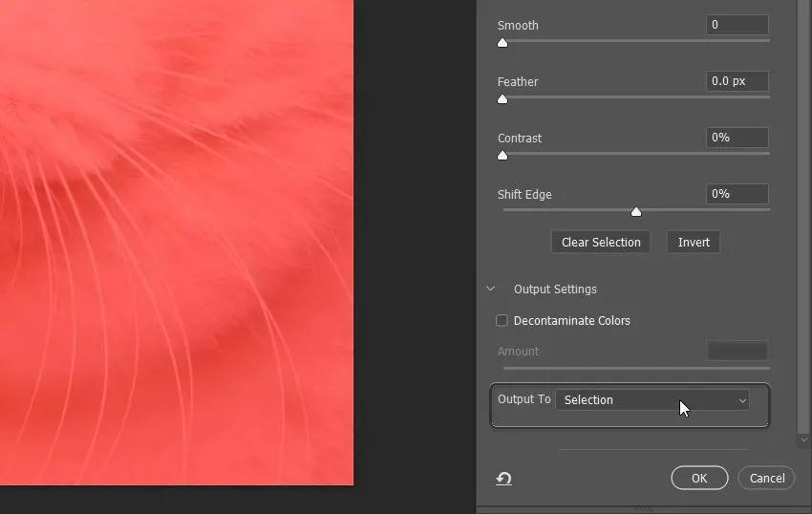The width and height of the screenshot is (812, 514).
Task: Open the Output To dropdown
Action: point(652,399)
